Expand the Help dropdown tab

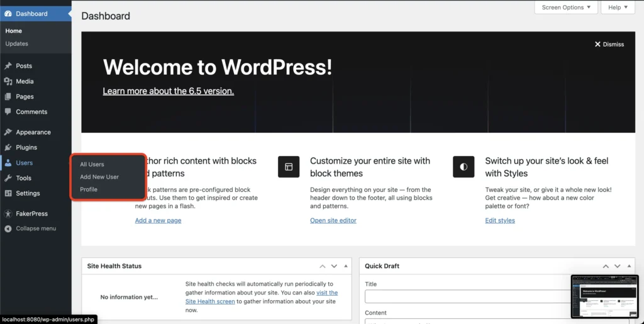[618, 8]
